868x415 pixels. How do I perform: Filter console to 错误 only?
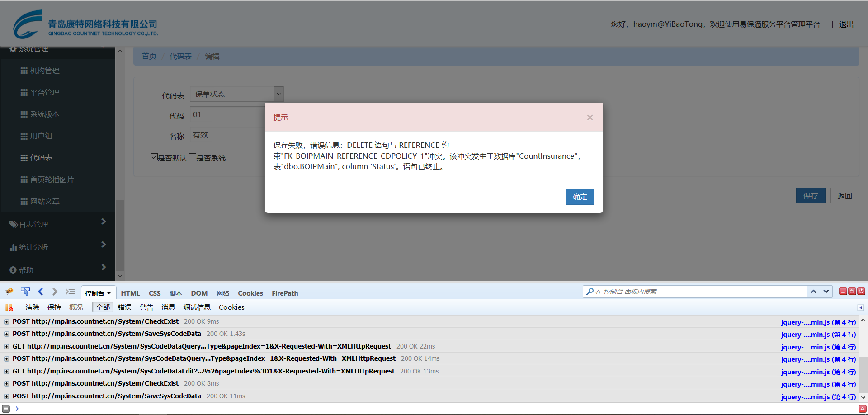[125, 307]
